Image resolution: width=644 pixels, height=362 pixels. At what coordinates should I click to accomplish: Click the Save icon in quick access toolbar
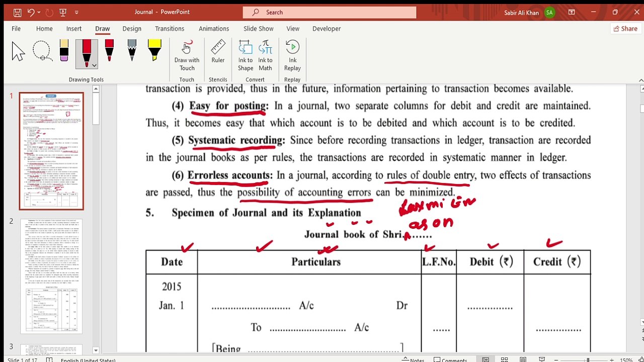pos(17,12)
